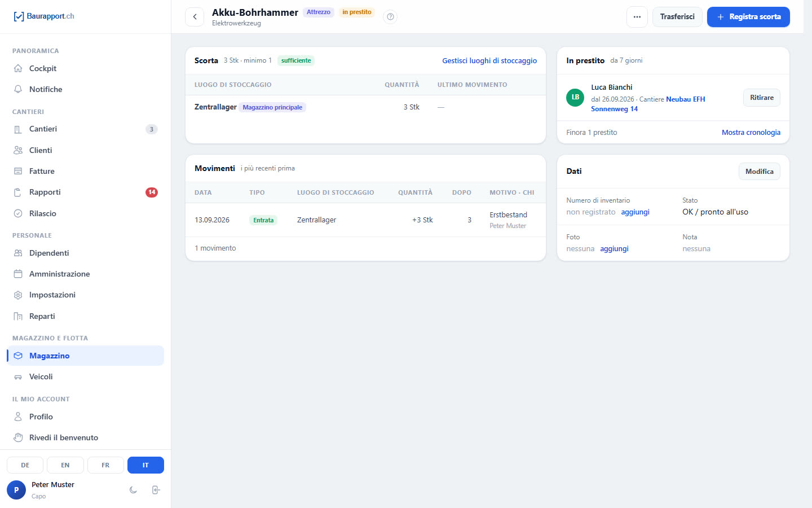This screenshot has height=508, width=812.
Task: Click the Reparti icon
Action: click(18, 316)
